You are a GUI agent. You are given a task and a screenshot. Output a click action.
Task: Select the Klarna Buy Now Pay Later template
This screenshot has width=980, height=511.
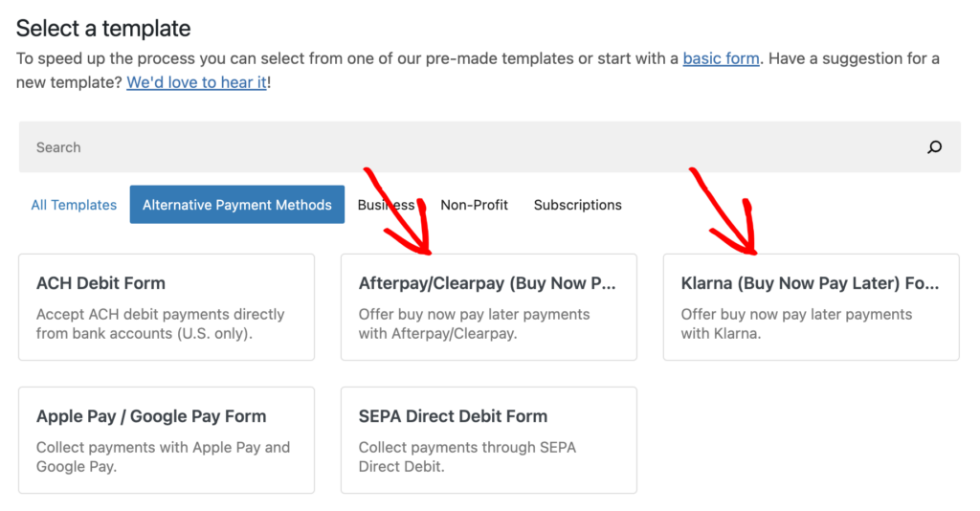[x=811, y=307]
